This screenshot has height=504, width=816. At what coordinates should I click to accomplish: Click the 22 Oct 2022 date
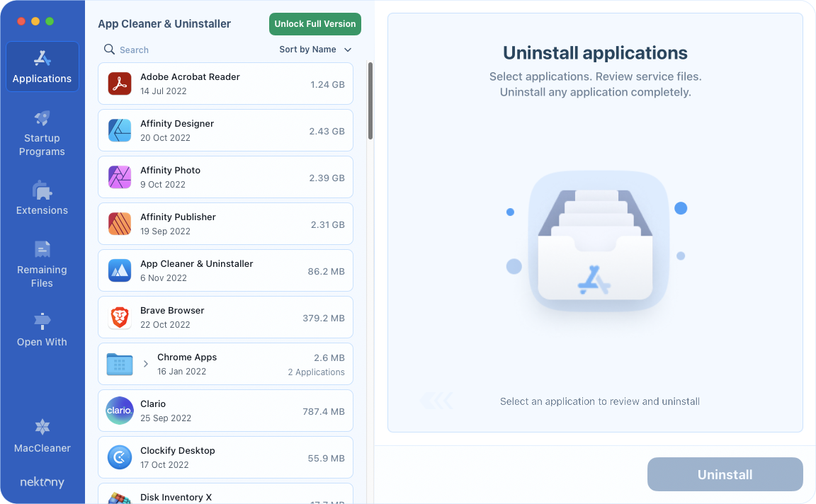click(x=165, y=325)
